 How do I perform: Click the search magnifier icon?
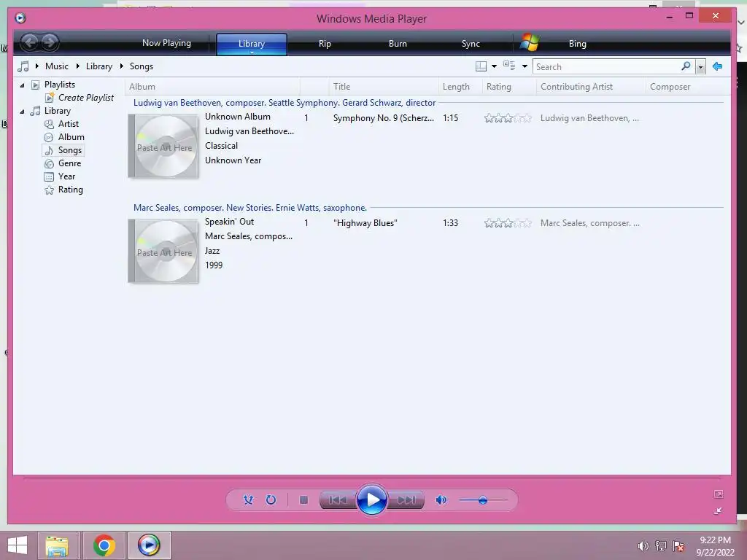686,66
